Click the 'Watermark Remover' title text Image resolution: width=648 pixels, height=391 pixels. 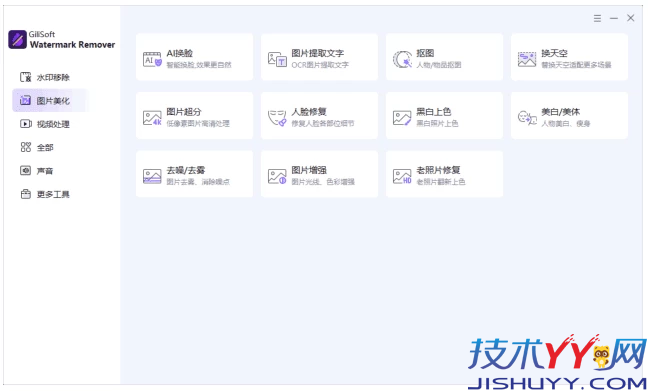pos(72,45)
